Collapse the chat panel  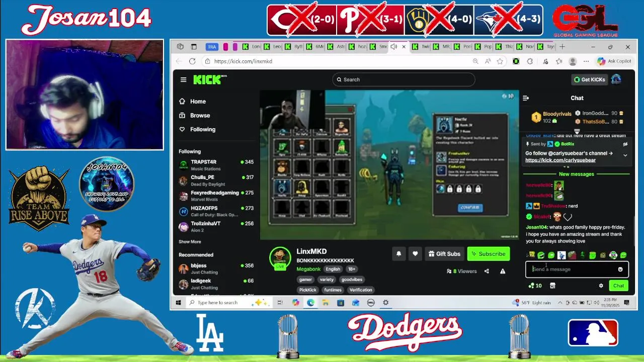tap(526, 98)
